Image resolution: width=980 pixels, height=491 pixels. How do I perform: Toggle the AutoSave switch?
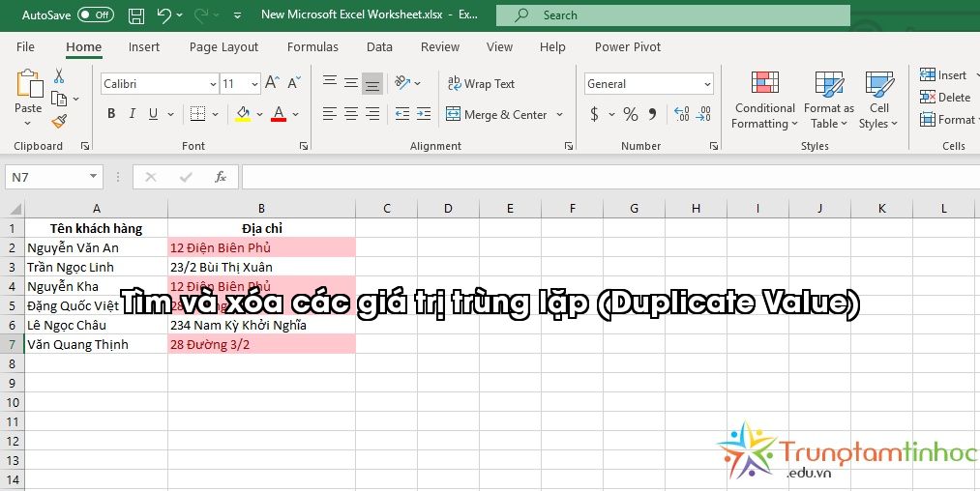[x=96, y=15]
